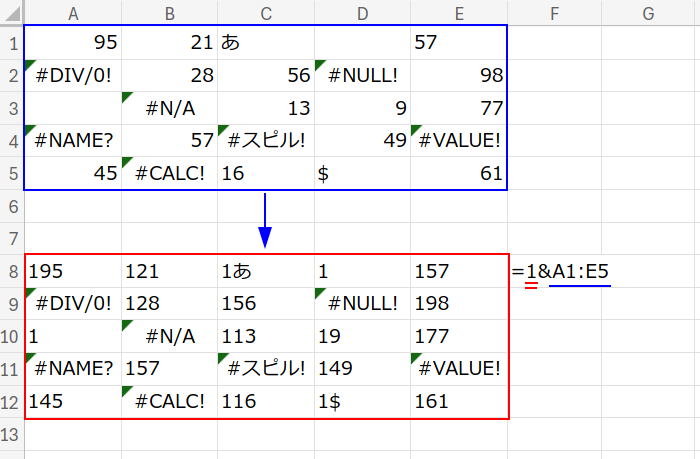Select formula text =1&A1:E5 in F8
The width and height of the screenshot is (700, 459).
(x=560, y=271)
